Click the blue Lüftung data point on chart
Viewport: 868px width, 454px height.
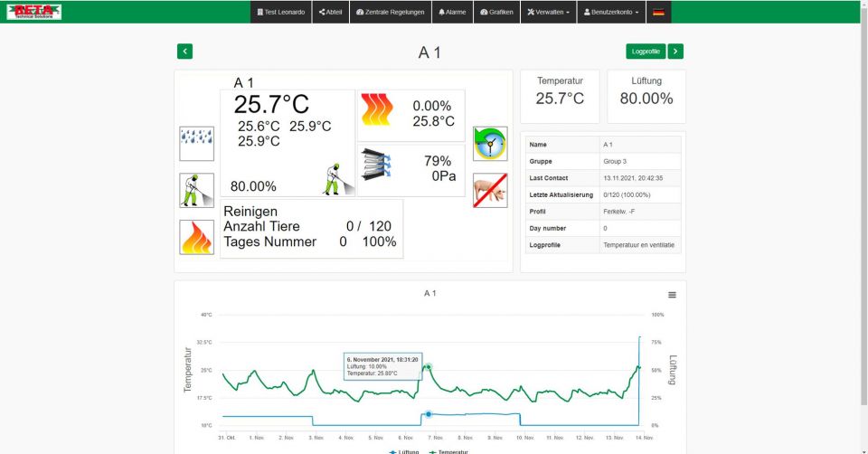[x=429, y=413]
